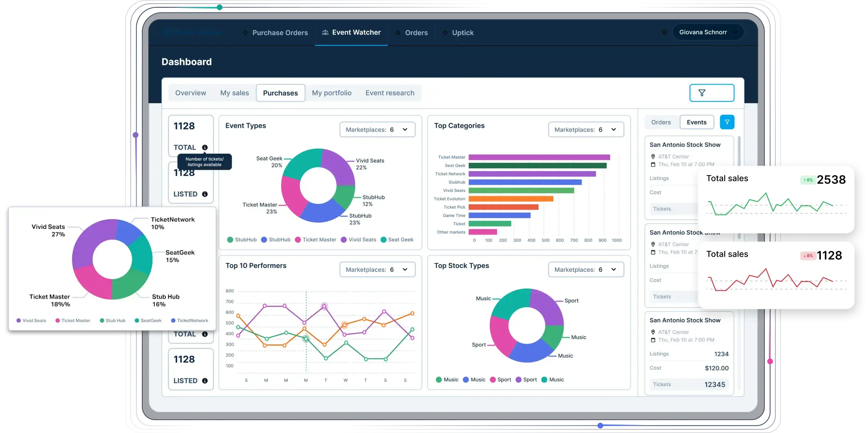The image size is (868, 433).
Task: Click info icon beside bottom LISTED label
Action: pyautogui.click(x=204, y=381)
